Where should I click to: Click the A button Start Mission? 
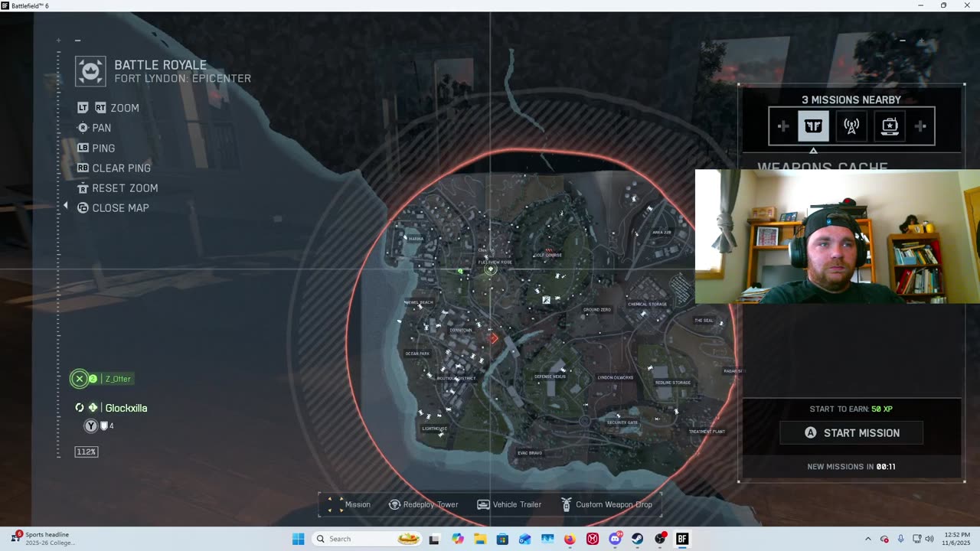coord(851,433)
